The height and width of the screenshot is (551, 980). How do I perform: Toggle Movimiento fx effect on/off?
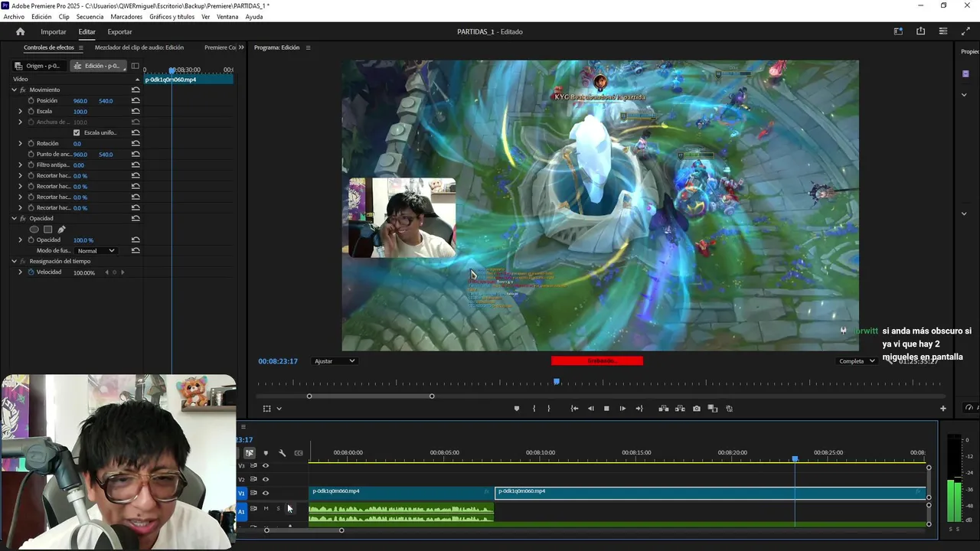[22, 90]
